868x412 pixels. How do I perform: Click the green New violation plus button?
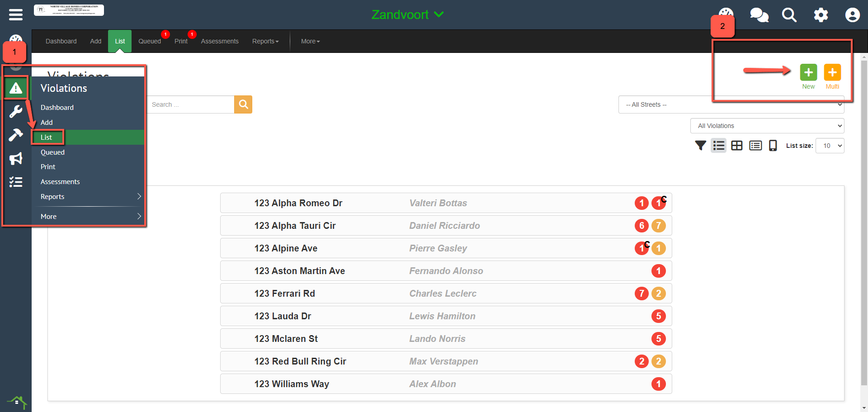[808, 72]
